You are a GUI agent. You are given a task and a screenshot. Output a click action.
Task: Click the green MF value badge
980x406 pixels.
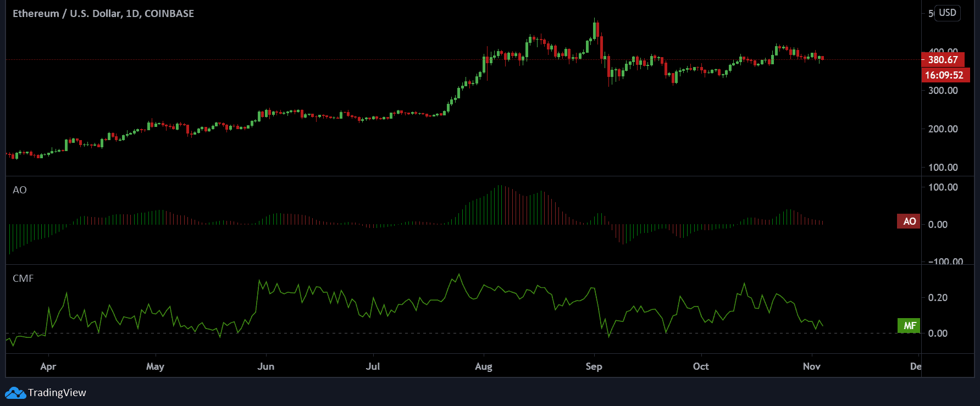909,326
